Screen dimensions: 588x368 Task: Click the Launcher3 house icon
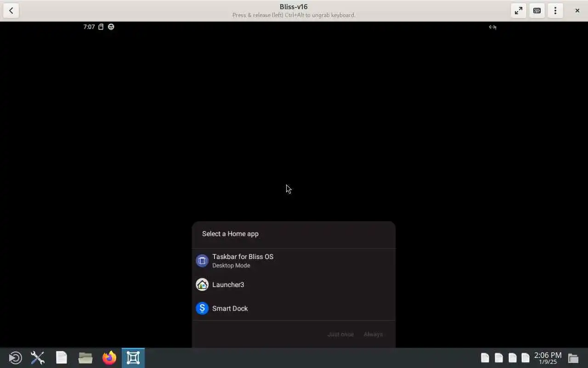pyautogui.click(x=202, y=285)
